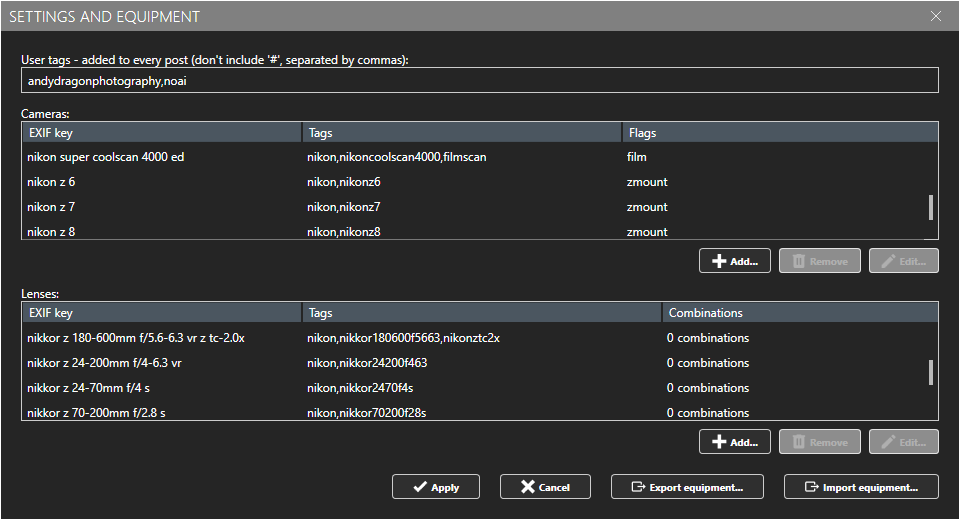Click the trash icon on cameras Remove button
Viewport: 960px width, 520px height.
799,261
